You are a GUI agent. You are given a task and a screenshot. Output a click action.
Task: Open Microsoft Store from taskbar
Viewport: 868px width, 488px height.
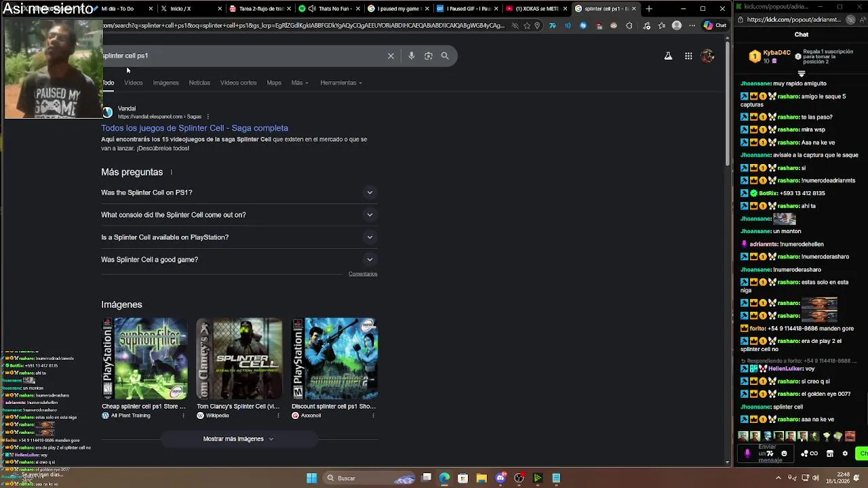[x=462, y=478]
